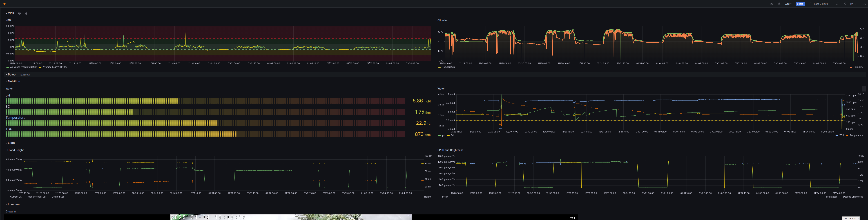Collapse top toolbar with chevron-up

pos(864,4)
